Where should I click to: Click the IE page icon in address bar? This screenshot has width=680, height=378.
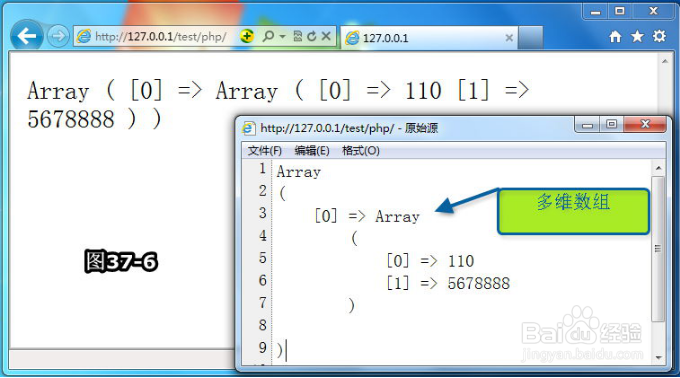pos(84,36)
